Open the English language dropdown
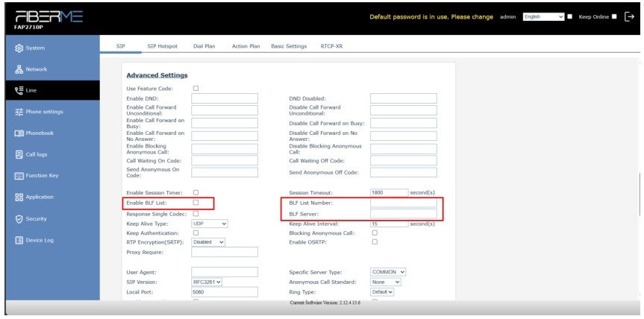This screenshot has width=644, height=319. click(544, 17)
